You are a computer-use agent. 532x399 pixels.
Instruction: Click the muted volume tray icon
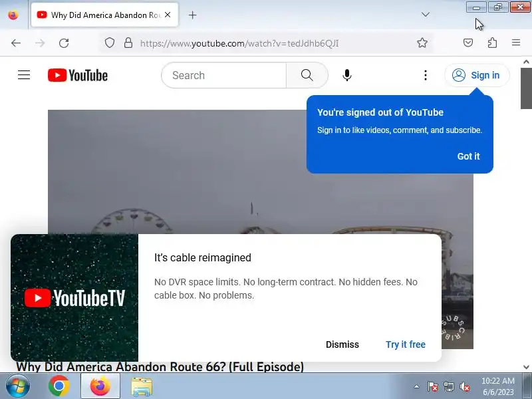(464, 386)
